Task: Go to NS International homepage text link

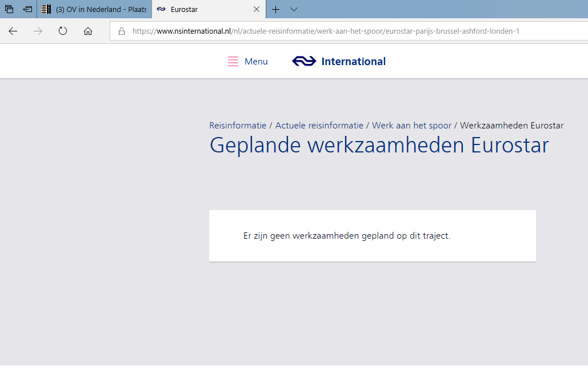Action: tap(353, 62)
